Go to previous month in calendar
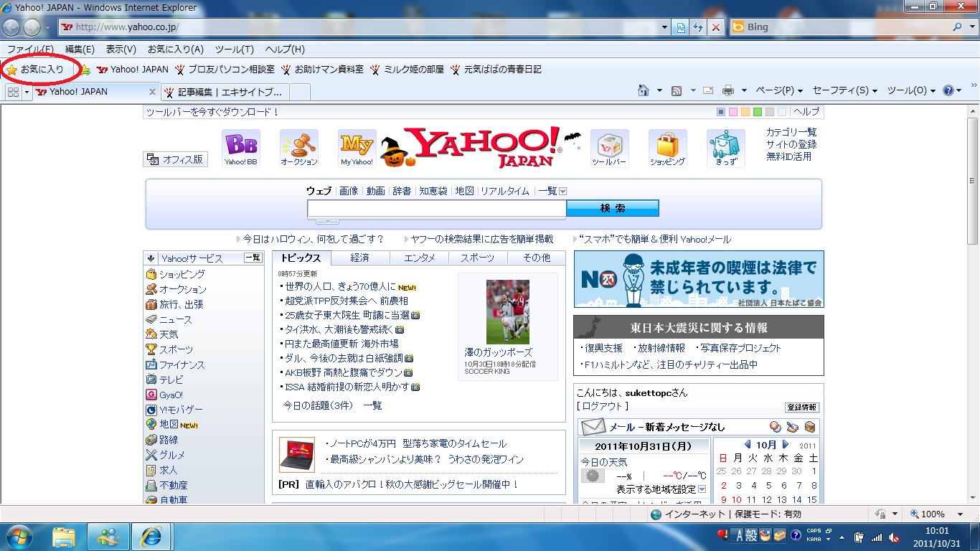This screenshot has height=551, width=980. (x=748, y=445)
